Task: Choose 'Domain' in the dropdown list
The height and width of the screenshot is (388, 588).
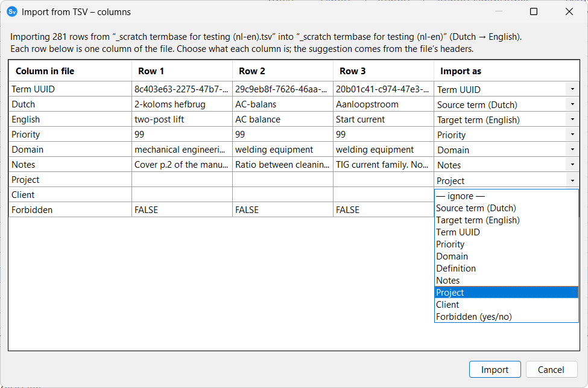Action: tap(506, 256)
